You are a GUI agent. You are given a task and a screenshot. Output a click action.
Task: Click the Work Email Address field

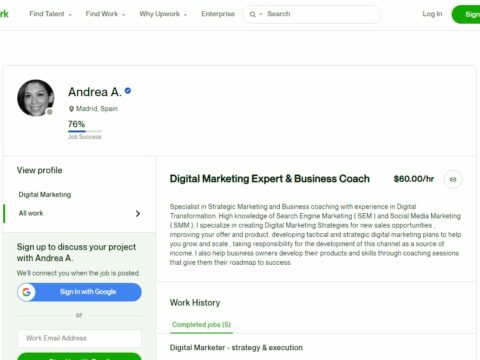pyautogui.click(x=79, y=338)
